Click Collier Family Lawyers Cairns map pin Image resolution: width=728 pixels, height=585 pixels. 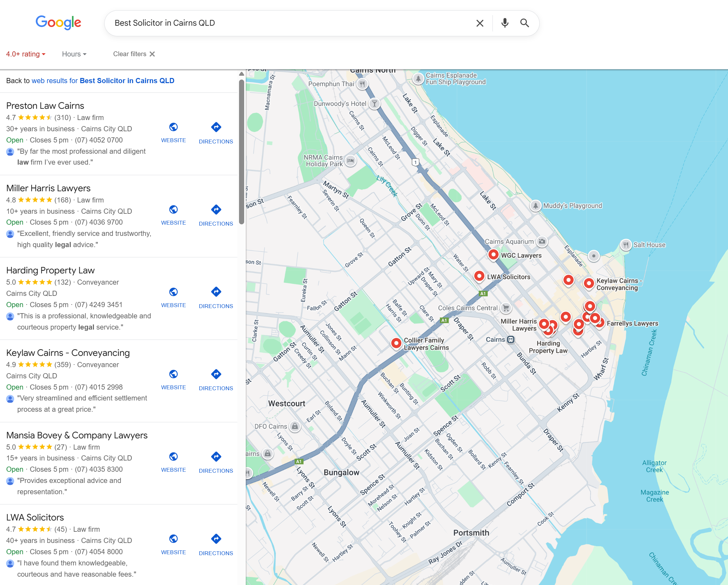pos(396,343)
